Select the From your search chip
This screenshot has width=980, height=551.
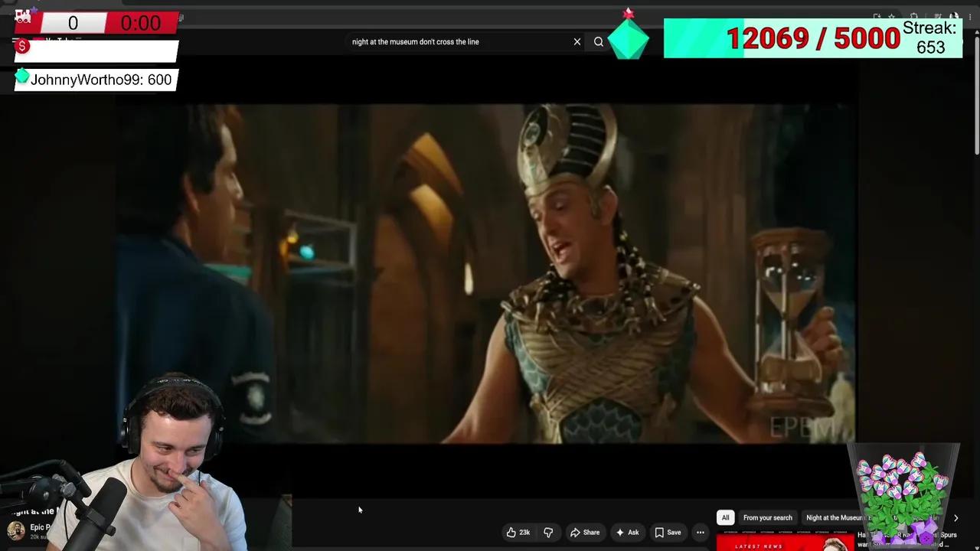coord(767,518)
